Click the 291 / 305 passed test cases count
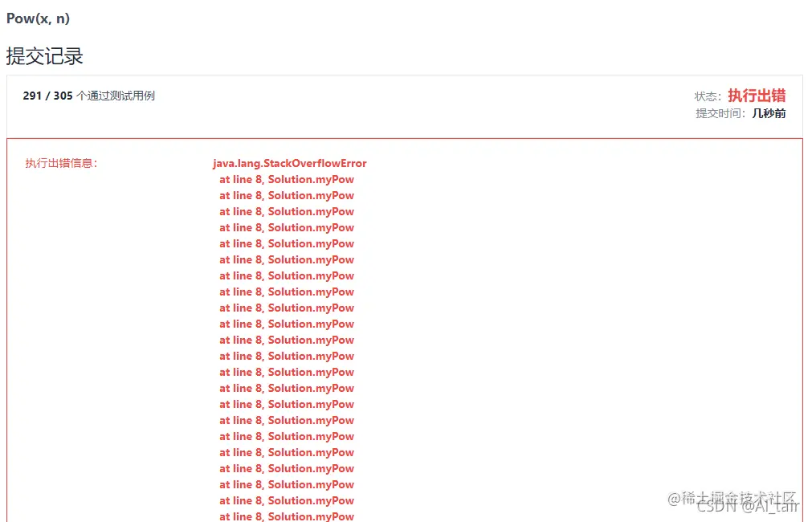The image size is (812, 522). coord(47,96)
